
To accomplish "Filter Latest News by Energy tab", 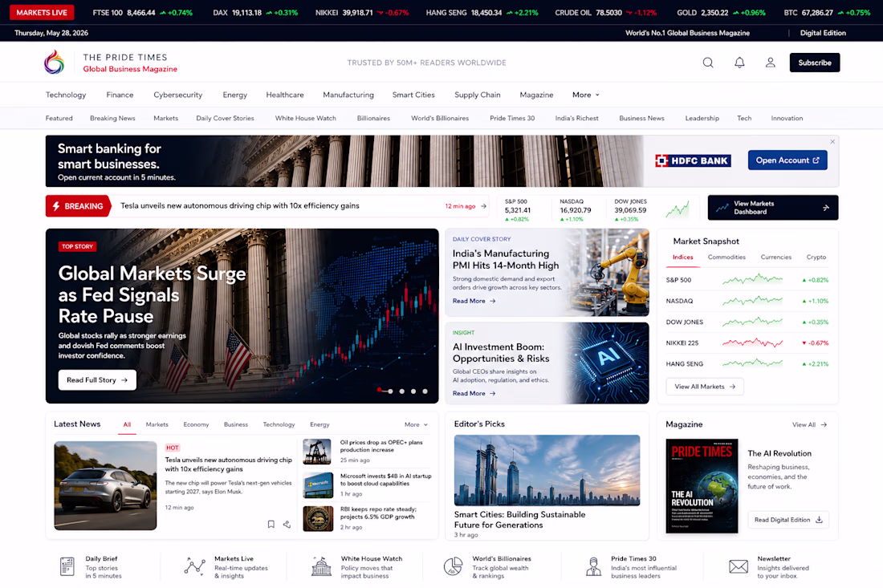I will pos(319,425).
